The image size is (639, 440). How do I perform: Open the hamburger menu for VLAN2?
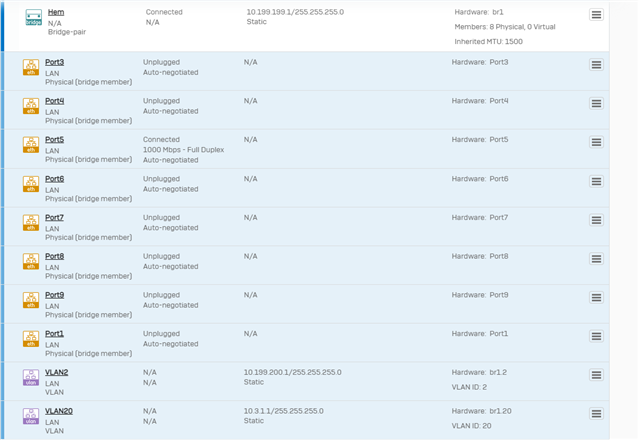[596, 375]
